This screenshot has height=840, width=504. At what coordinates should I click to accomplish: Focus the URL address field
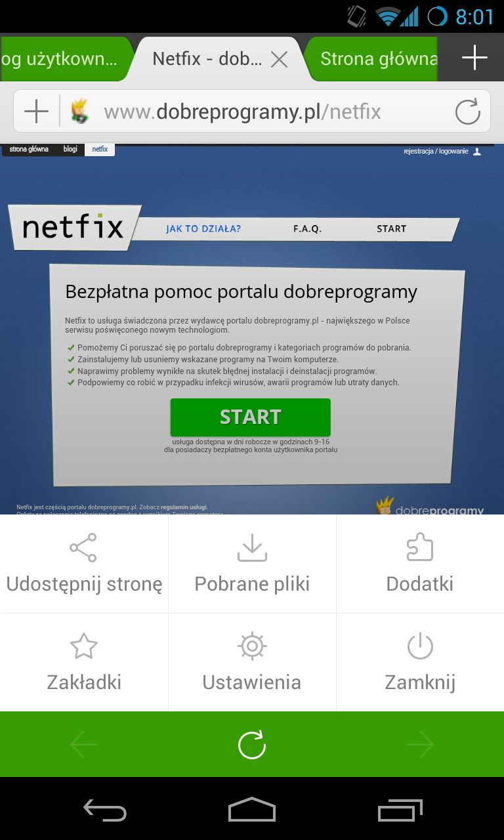[272, 112]
